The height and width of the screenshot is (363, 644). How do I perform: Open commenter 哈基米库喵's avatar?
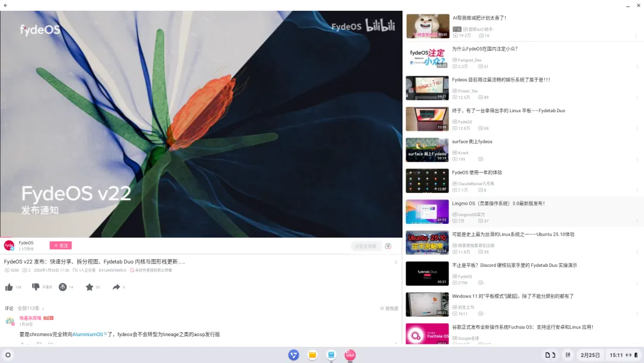pyautogui.click(x=10, y=321)
